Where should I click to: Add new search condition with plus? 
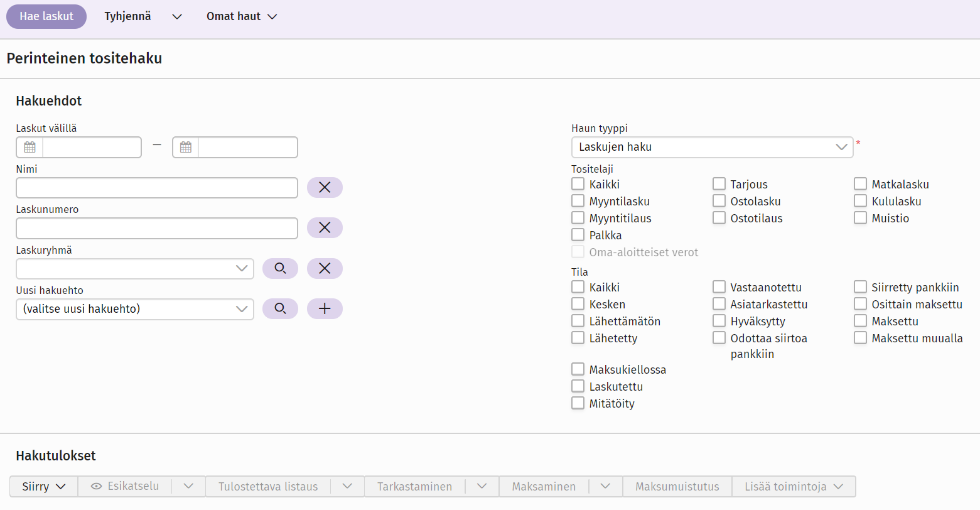pos(325,308)
